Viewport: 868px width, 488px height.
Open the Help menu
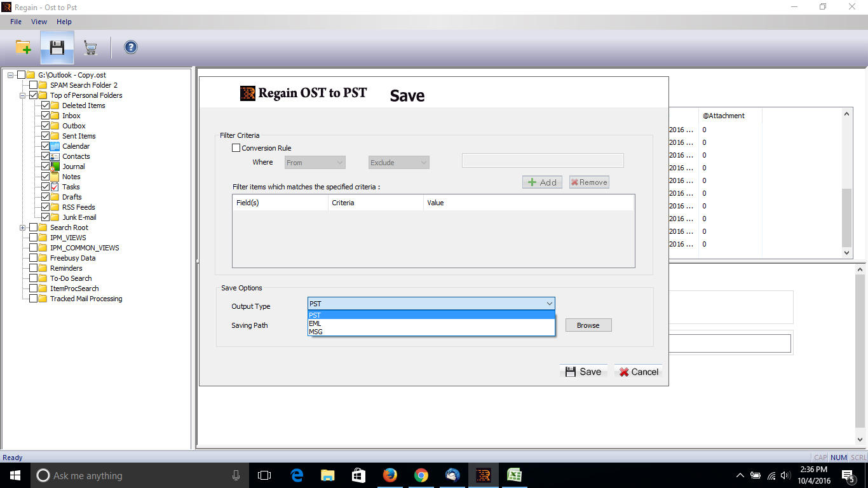click(x=64, y=22)
